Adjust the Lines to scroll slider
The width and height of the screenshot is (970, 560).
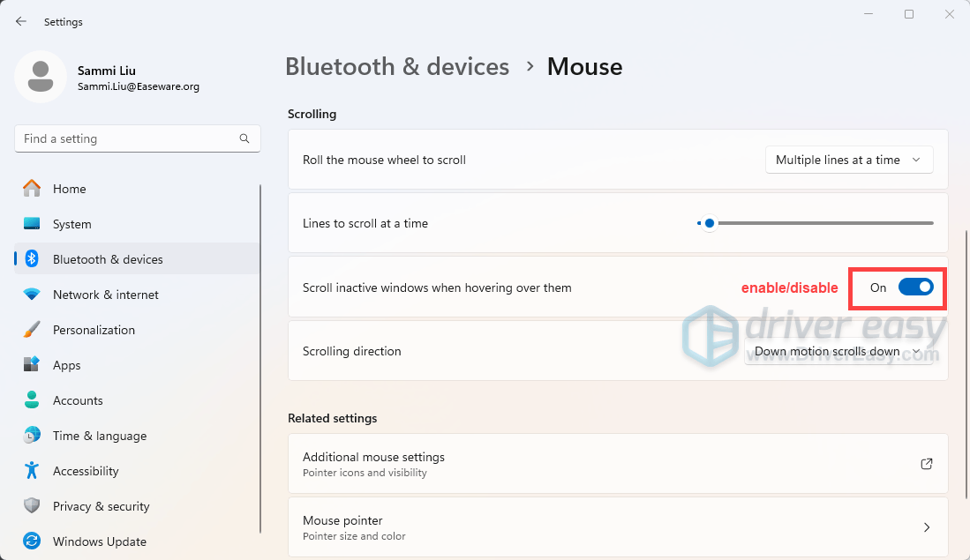click(709, 223)
